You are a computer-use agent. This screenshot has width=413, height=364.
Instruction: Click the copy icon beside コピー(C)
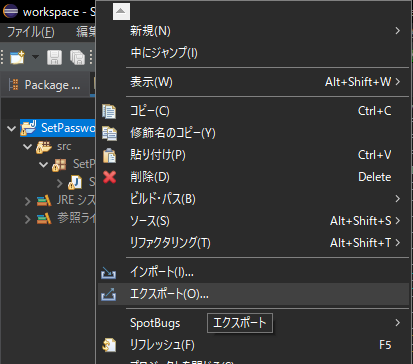pyautogui.click(x=109, y=111)
